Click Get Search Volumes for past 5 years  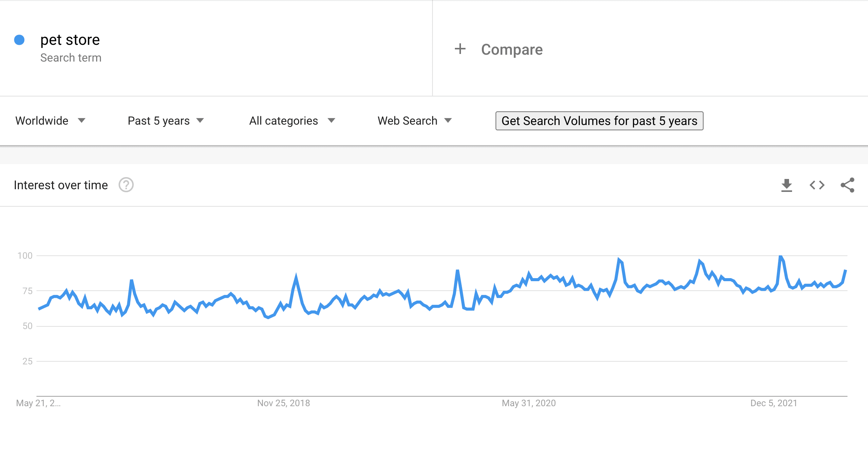[x=599, y=121]
